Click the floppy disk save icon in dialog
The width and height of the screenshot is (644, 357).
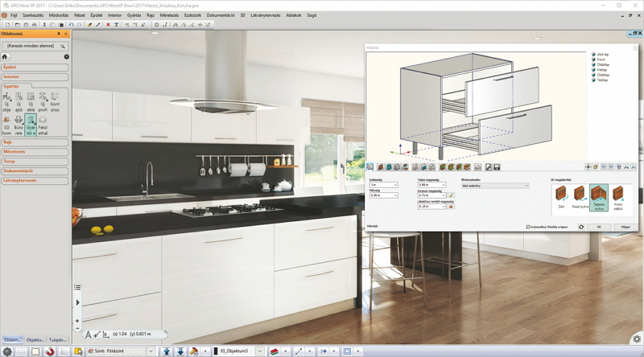[x=497, y=167]
